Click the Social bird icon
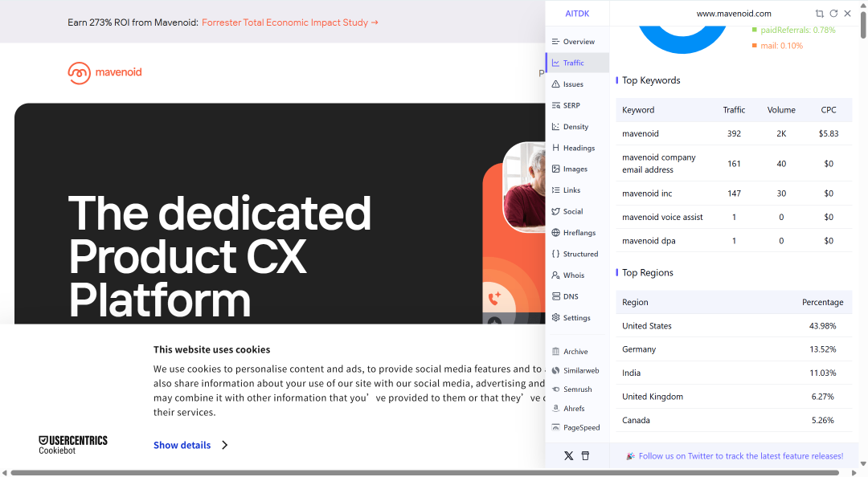 coord(556,211)
